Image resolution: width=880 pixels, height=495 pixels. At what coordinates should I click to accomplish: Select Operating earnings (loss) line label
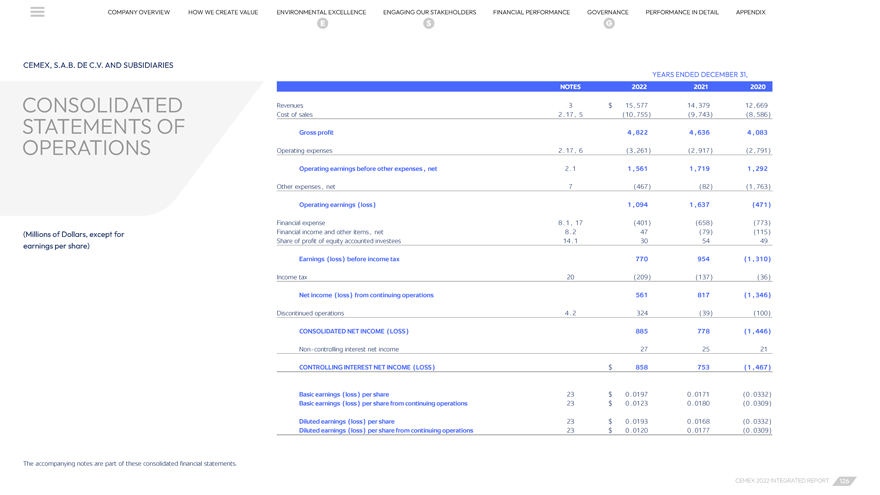pos(337,205)
